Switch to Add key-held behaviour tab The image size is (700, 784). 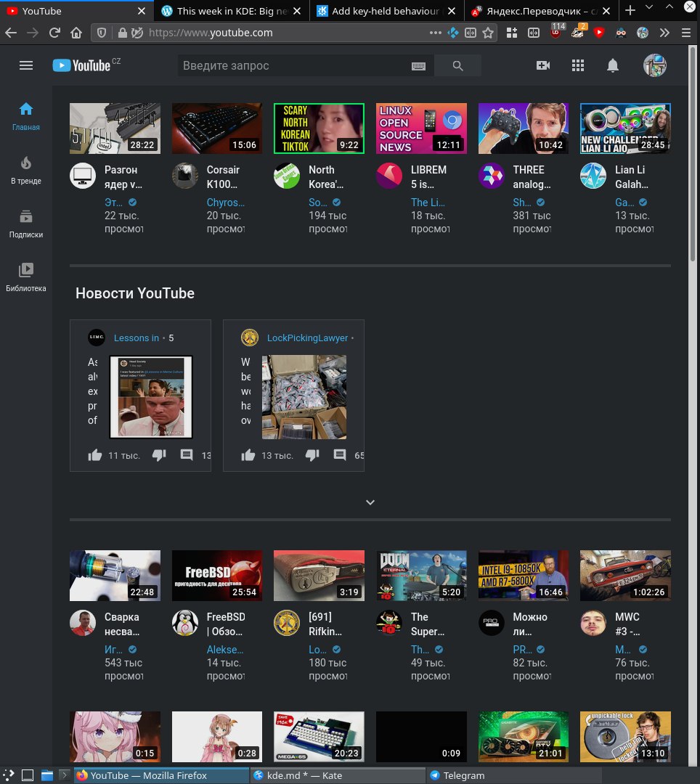pyautogui.click(x=386, y=10)
